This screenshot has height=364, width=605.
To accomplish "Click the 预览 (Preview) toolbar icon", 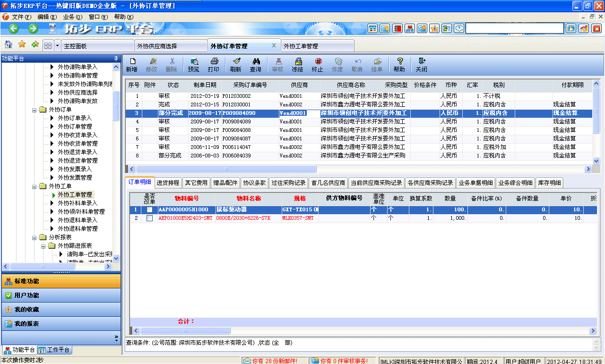I will 194,65.
